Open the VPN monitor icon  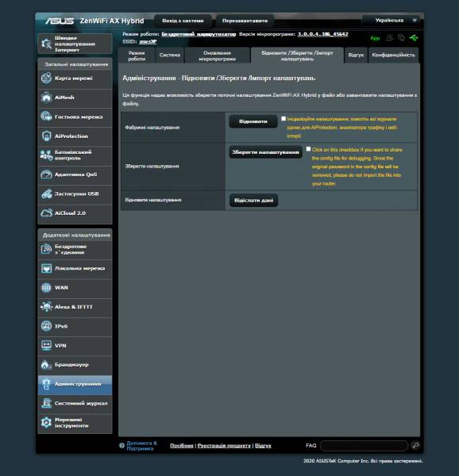(x=46, y=345)
